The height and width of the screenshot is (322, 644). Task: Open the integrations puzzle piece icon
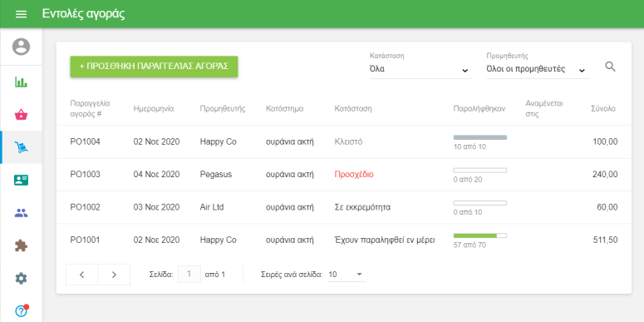click(21, 245)
